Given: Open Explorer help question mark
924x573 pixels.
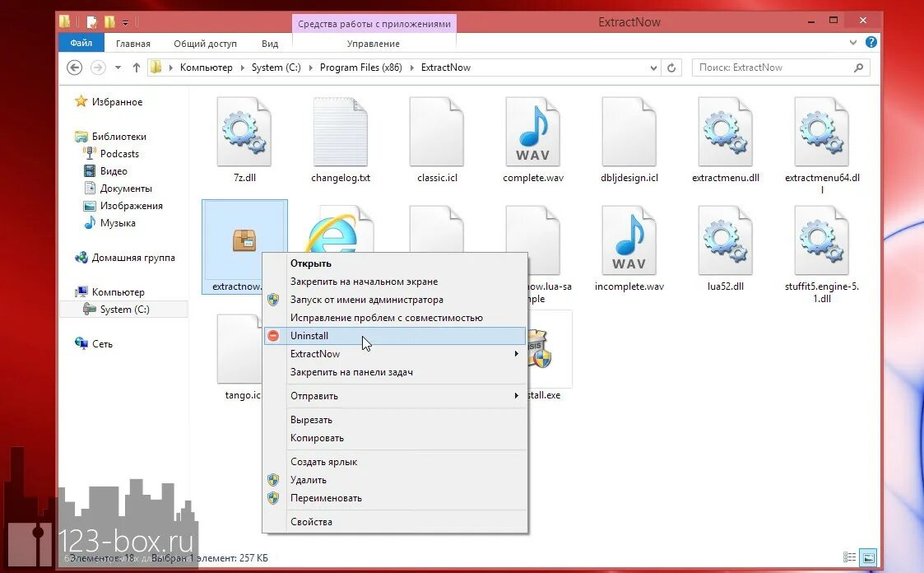Looking at the screenshot, I should click(x=871, y=43).
